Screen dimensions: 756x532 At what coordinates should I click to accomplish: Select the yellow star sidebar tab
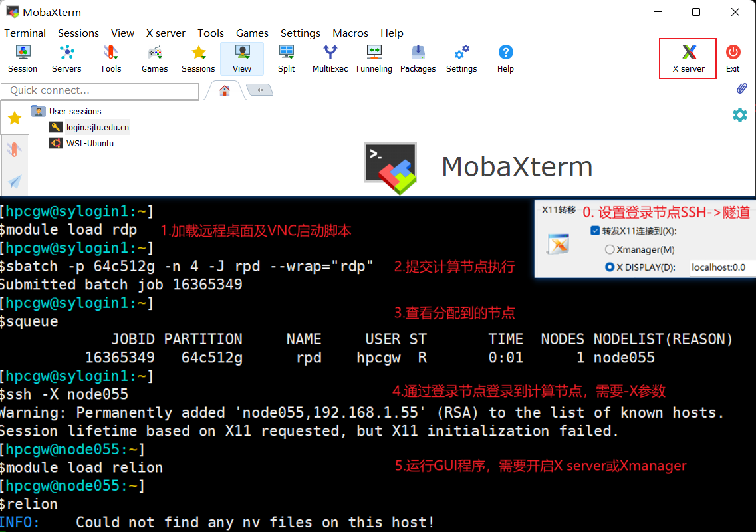pyautogui.click(x=15, y=118)
